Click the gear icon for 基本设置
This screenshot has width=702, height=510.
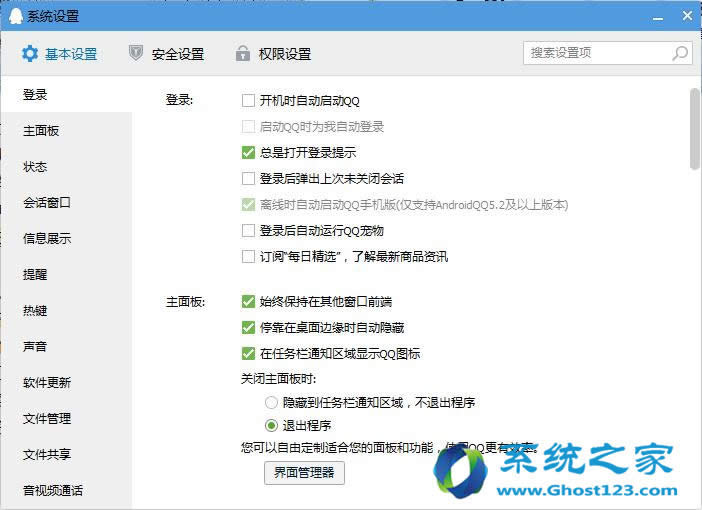click(x=30, y=54)
